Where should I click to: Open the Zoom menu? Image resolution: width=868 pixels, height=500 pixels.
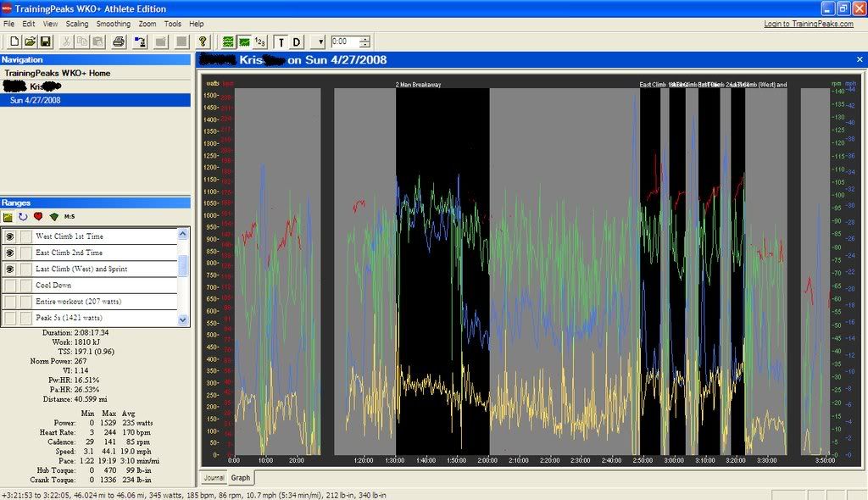pyautogui.click(x=147, y=24)
